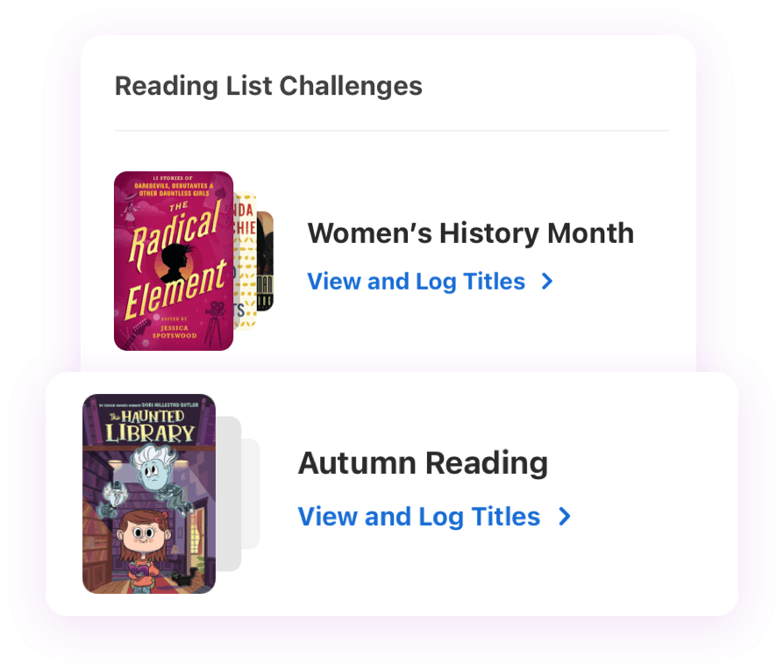The image size is (784, 672).
Task: Click the Reading List Challenges heading
Action: [x=268, y=86]
